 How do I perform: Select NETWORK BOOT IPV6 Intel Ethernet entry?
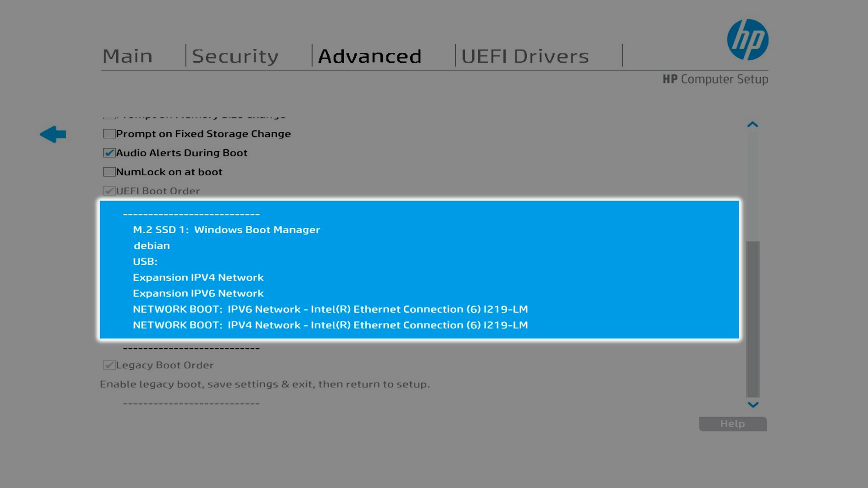[330, 309]
